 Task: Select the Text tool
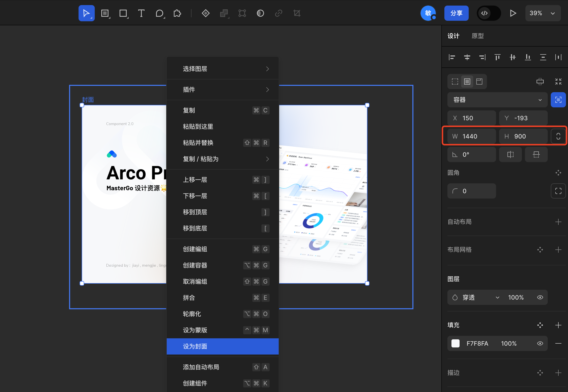tap(141, 13)
